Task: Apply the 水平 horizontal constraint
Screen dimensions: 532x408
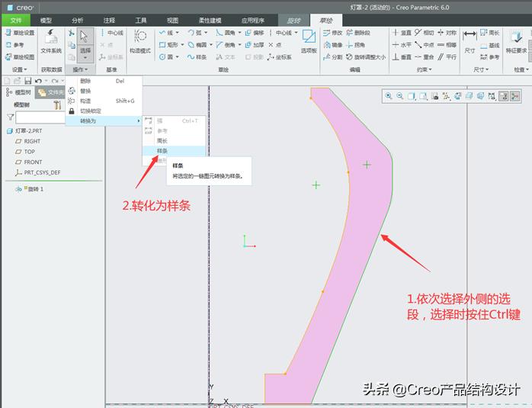Action: click(402, 45)
